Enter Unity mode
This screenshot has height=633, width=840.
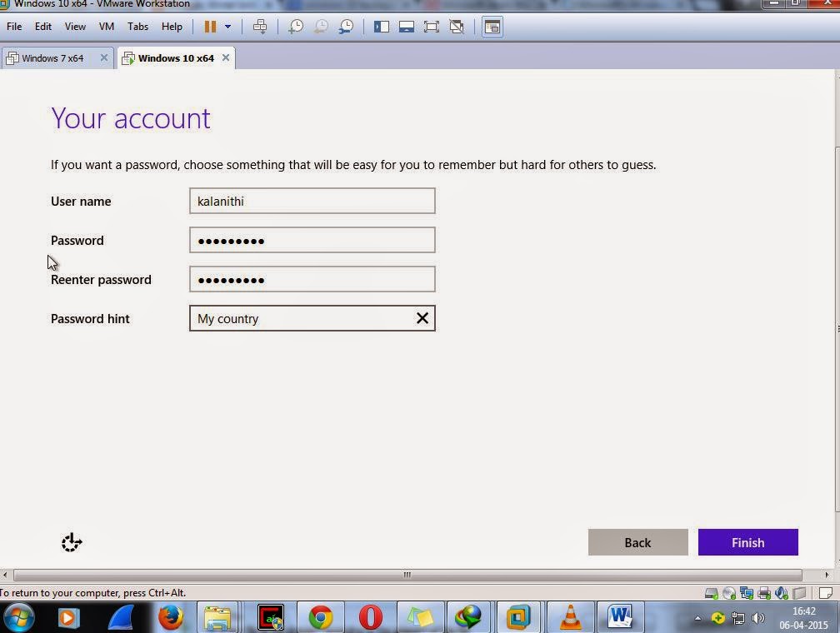457,26
